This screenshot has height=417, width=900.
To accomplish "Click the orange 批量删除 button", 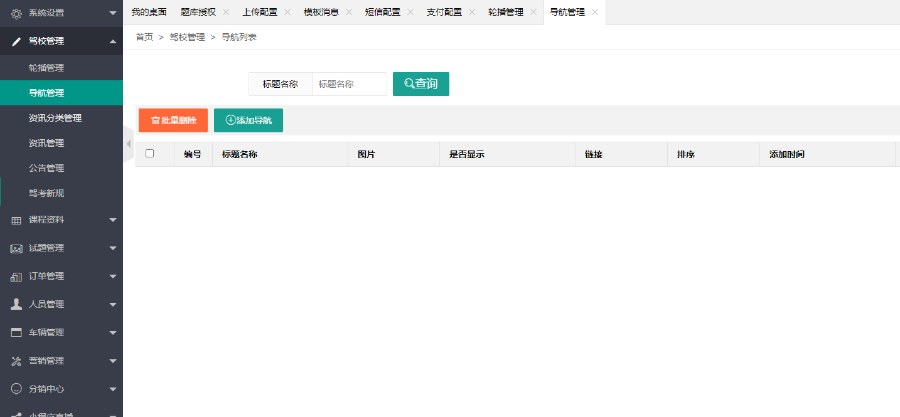I will click(x=173, y=120).
